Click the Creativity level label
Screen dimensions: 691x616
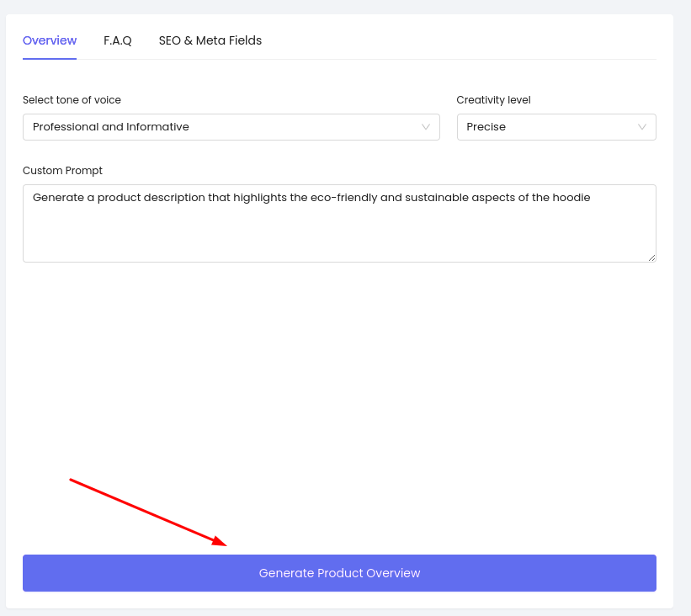(493, 100)
